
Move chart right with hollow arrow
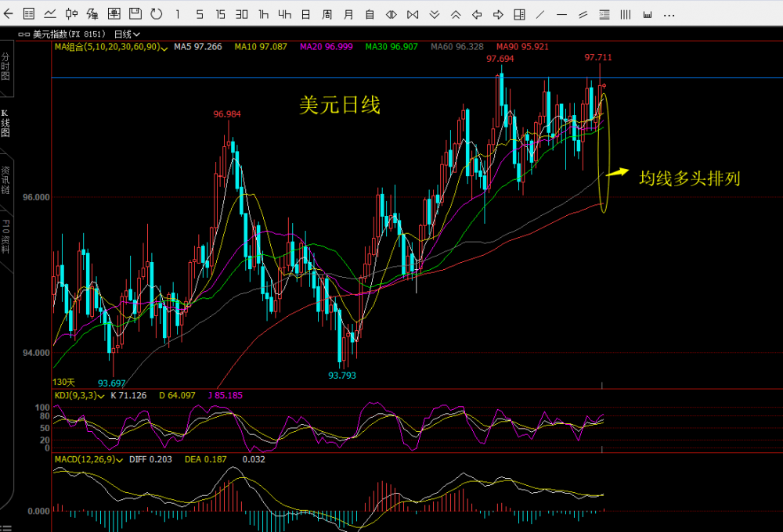[498, 14]
